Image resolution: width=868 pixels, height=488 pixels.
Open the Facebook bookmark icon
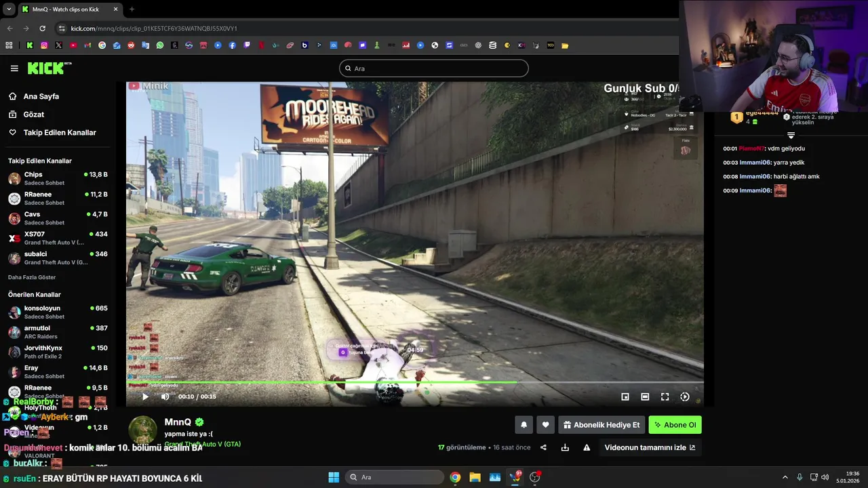[x=233, y=45]
